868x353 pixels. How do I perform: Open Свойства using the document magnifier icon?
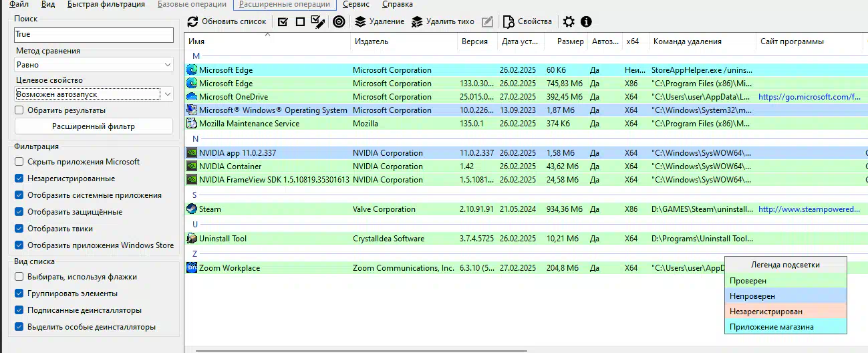[509, 21]
